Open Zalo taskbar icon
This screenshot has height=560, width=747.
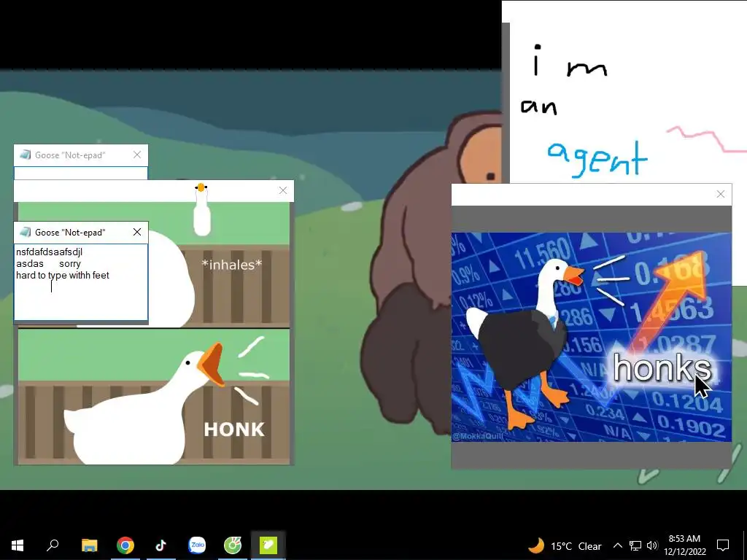(x=197, y=545)
